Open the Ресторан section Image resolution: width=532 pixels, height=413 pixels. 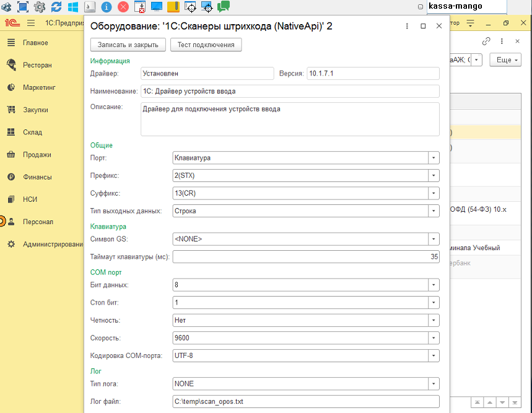click(37, 65)
